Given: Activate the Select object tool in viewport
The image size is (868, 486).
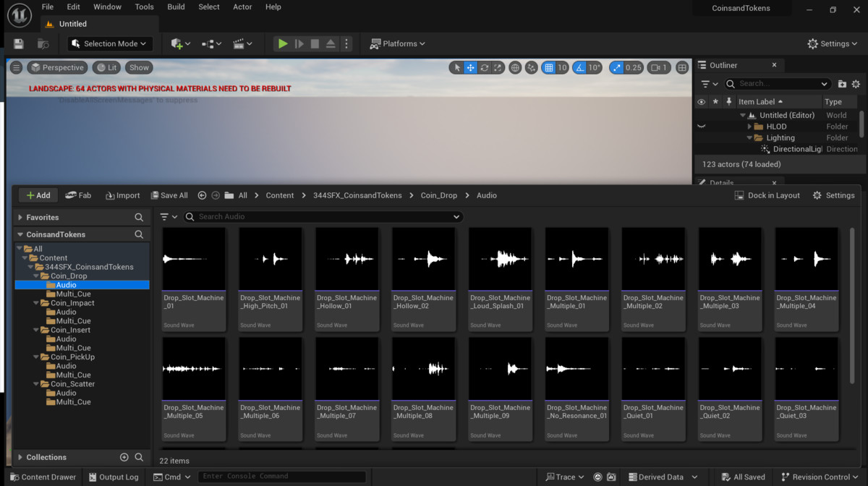Looking at the screenshot, I should click(456, 67).
